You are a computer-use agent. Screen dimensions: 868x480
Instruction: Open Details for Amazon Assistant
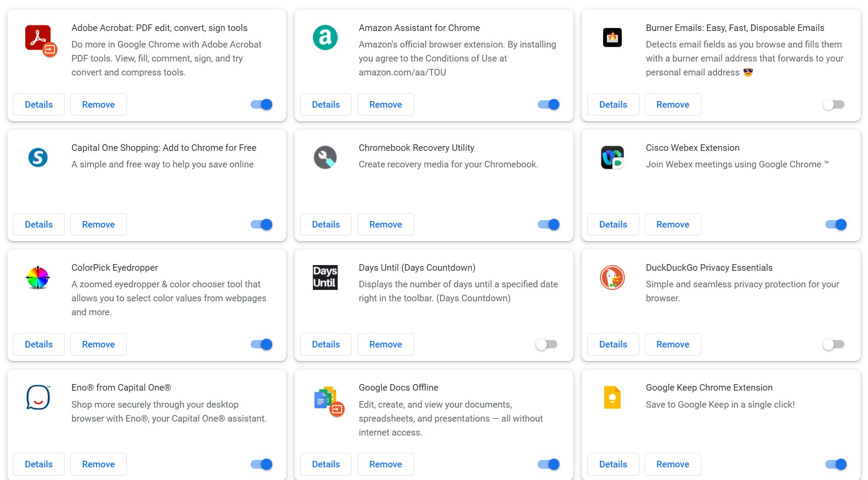pos(326,104)
